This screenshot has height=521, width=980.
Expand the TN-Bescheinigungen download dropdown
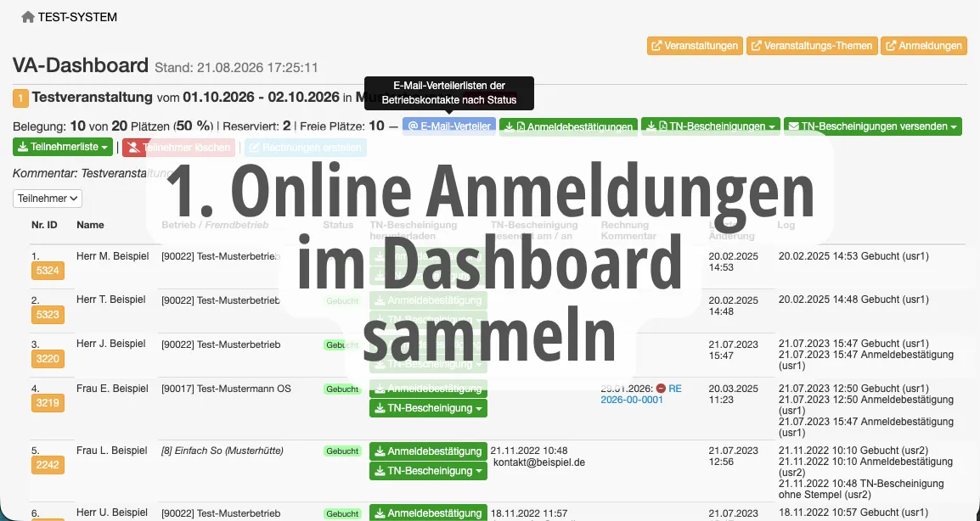coord(711,126)
